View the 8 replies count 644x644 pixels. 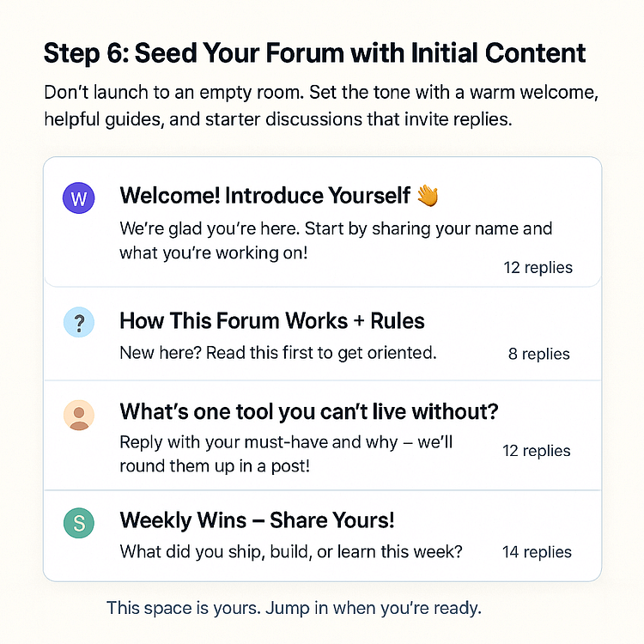click(539, 354)
